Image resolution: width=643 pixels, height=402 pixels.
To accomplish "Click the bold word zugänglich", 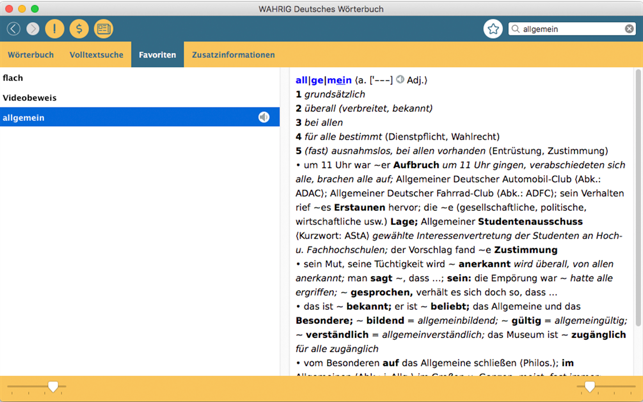I will 599,335.
